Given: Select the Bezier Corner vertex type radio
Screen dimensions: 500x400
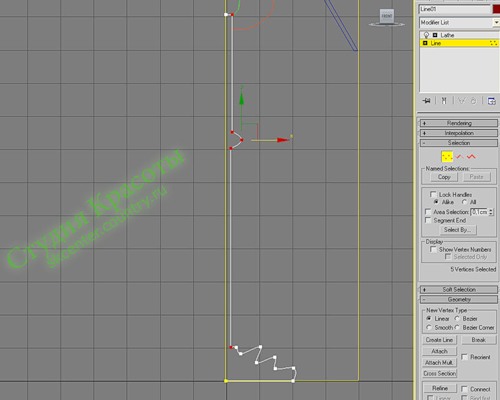Looking at the screenshot, I should (x=457, y=327).
